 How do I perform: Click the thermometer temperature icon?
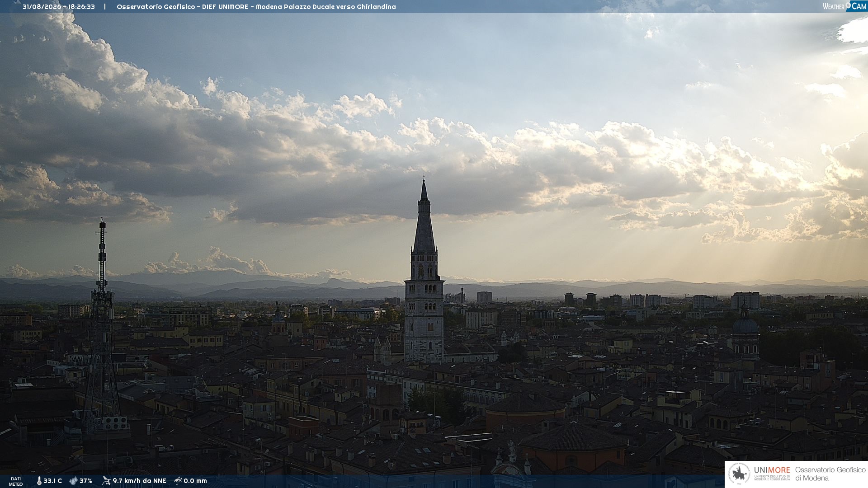tap(39, 481)
